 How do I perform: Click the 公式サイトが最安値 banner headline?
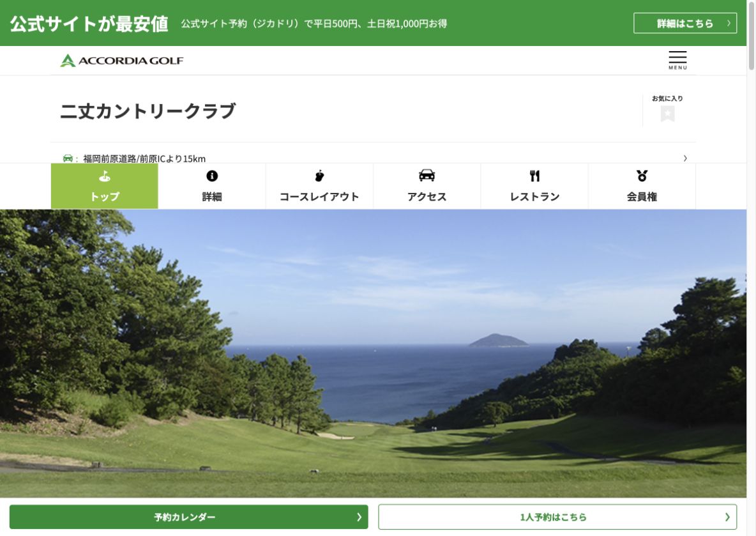pos(89,24)
